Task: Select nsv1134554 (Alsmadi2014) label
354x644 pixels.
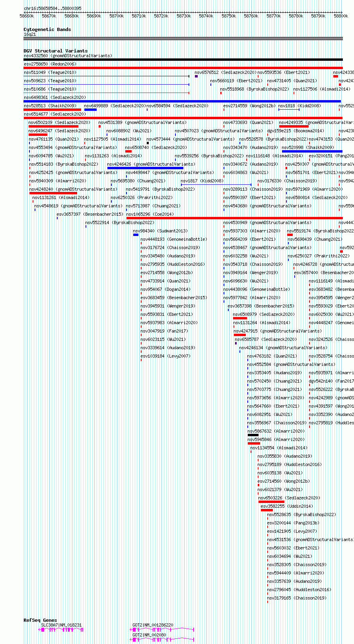Action: [279, 448]
